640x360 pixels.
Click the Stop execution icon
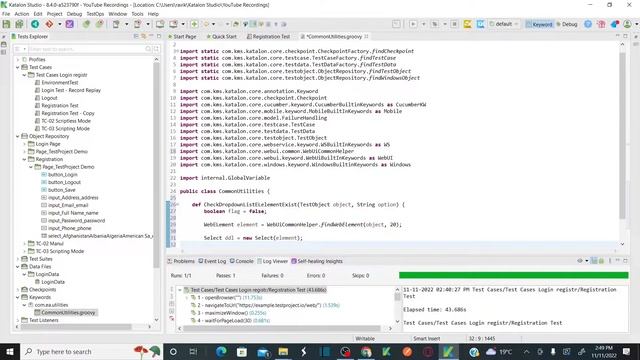454,24
